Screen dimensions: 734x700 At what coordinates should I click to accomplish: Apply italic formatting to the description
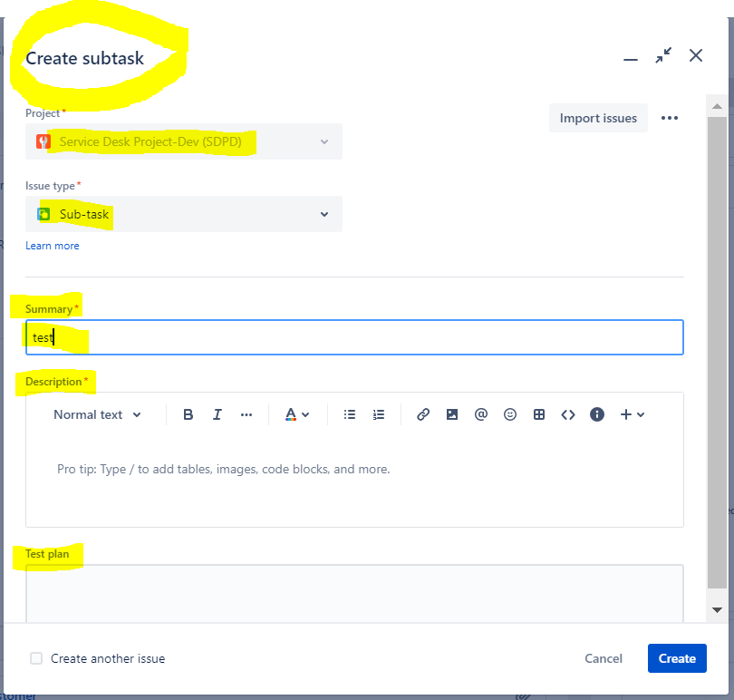[217, 414]
